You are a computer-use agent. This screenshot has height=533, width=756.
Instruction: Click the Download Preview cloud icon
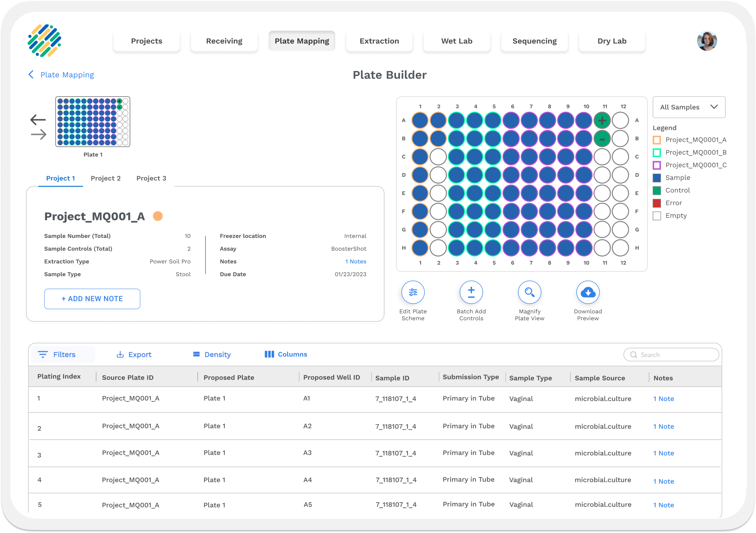click(x=588, y=293)
